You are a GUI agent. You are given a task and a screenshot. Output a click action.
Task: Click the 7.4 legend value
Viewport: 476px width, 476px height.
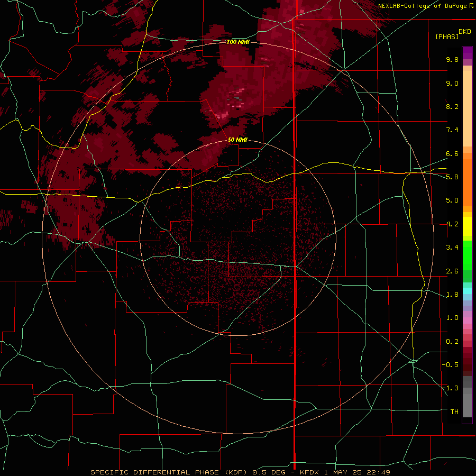pos(452,130)
